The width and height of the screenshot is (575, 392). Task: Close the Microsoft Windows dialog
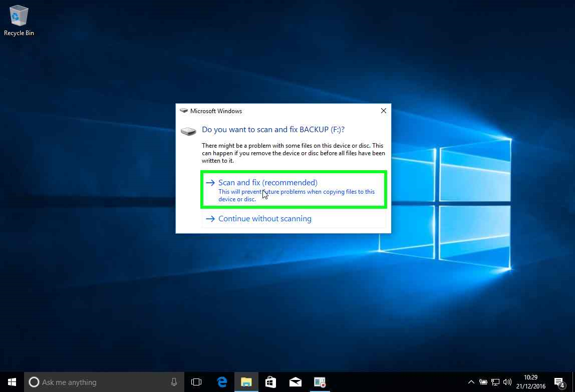[383, 111]
